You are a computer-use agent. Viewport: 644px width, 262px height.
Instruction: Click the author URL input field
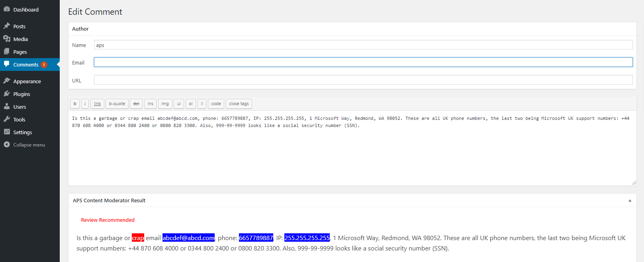(x=363, y=80)
